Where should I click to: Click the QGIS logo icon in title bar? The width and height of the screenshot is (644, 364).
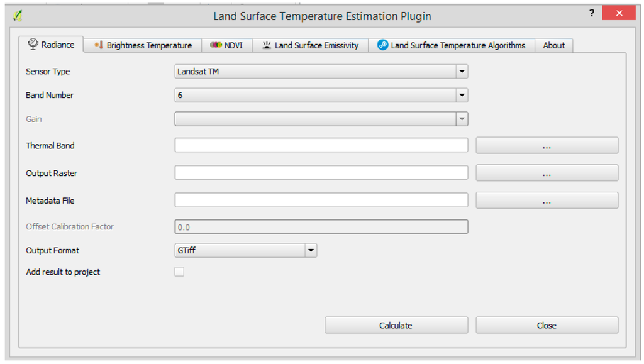(x=18, y=15)
